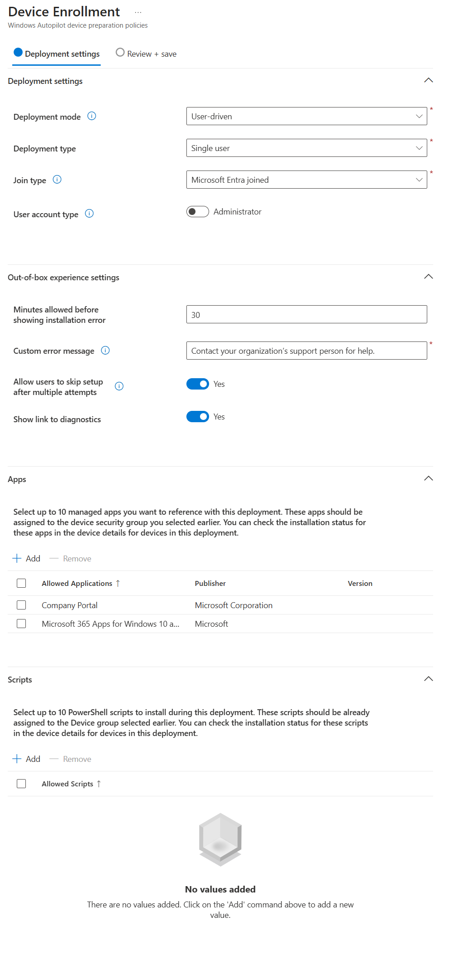Click the Deployment mode info icon
Viewport: 454px width, 980px height.
(92, 116)
